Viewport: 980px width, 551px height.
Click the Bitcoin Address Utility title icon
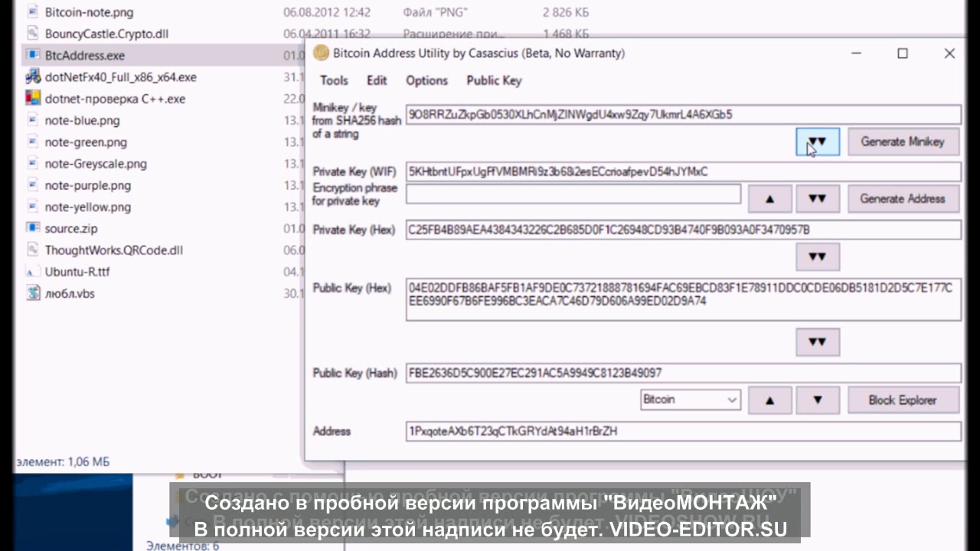pos(321,53)
